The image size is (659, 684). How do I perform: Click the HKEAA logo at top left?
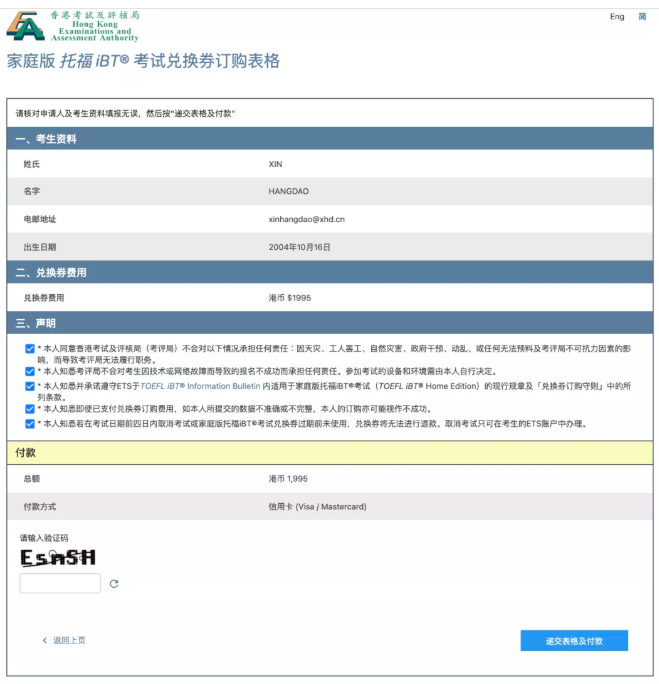(x=73, y=26)
